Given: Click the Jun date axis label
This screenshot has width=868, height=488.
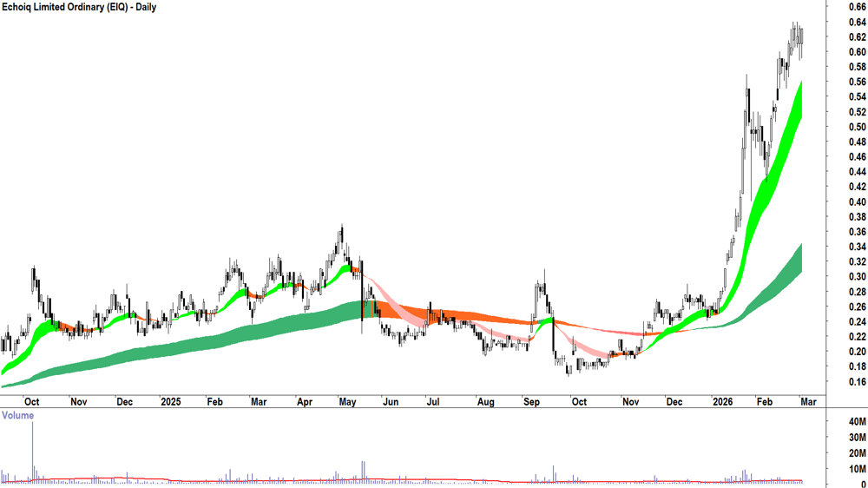Looking at the screenshot, I should pyautogui.click(x=391, y=401).
